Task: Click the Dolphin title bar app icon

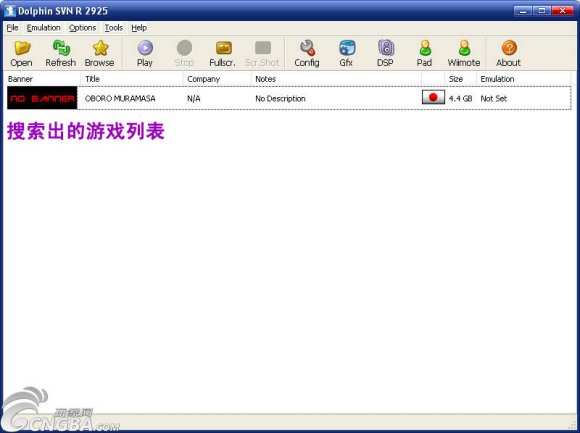Action: 10,11
